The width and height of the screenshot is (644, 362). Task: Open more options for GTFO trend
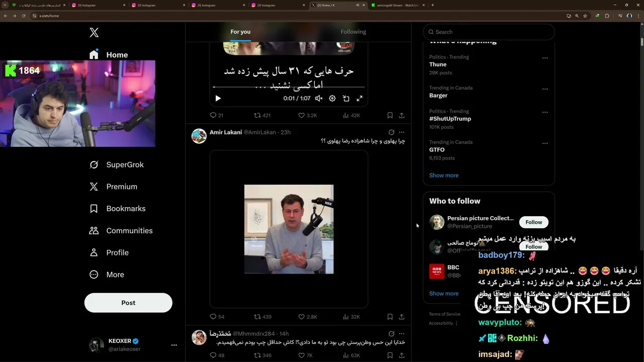545,143
